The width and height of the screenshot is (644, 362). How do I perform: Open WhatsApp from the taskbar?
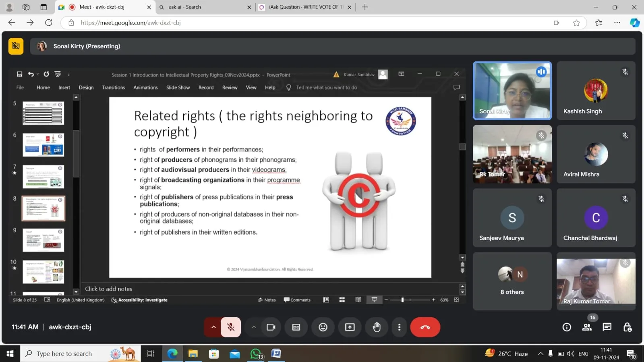256,354
